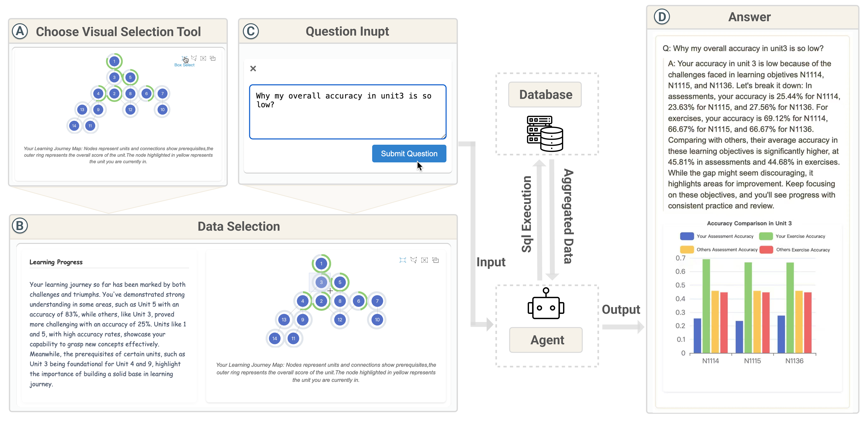
Task: Choose lasso select in Data Selection panel
Action: [414, 260]
